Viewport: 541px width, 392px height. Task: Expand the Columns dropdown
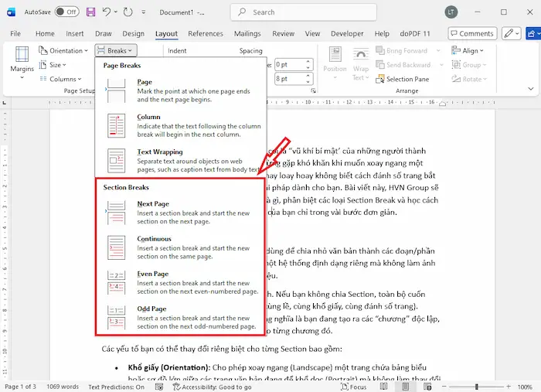[60, 79]
